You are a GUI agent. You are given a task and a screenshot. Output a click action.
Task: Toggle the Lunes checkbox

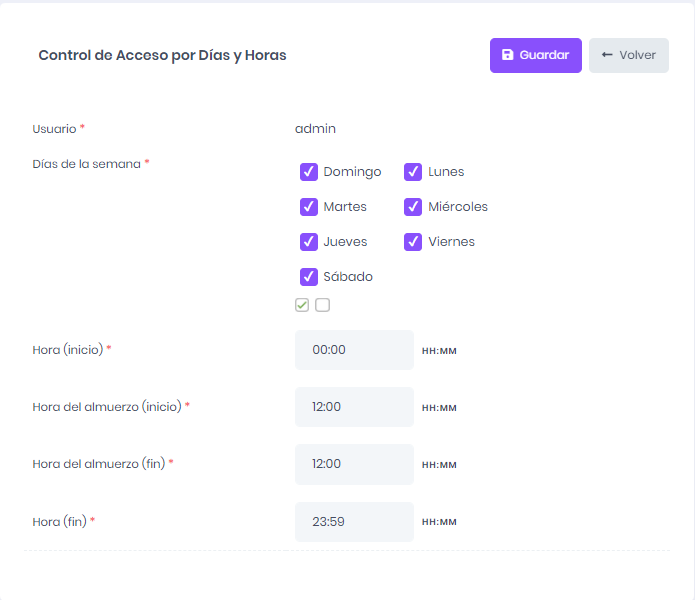click(x=413, y=172)
